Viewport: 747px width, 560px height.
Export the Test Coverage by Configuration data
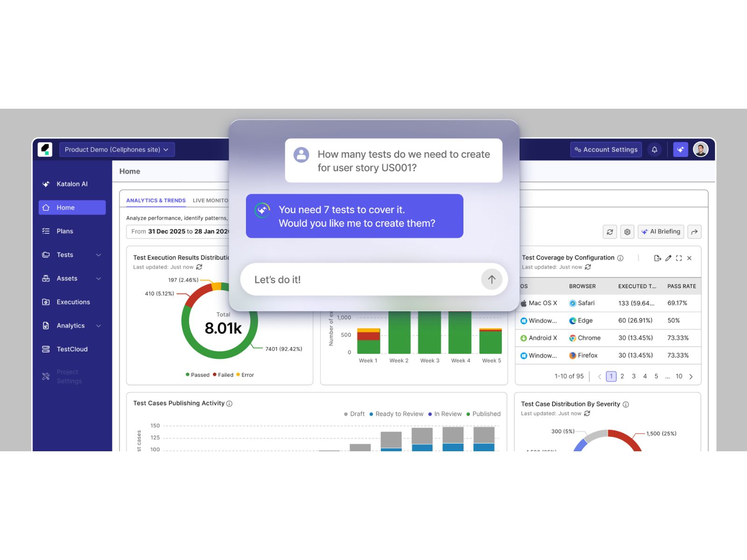(657, 258)
